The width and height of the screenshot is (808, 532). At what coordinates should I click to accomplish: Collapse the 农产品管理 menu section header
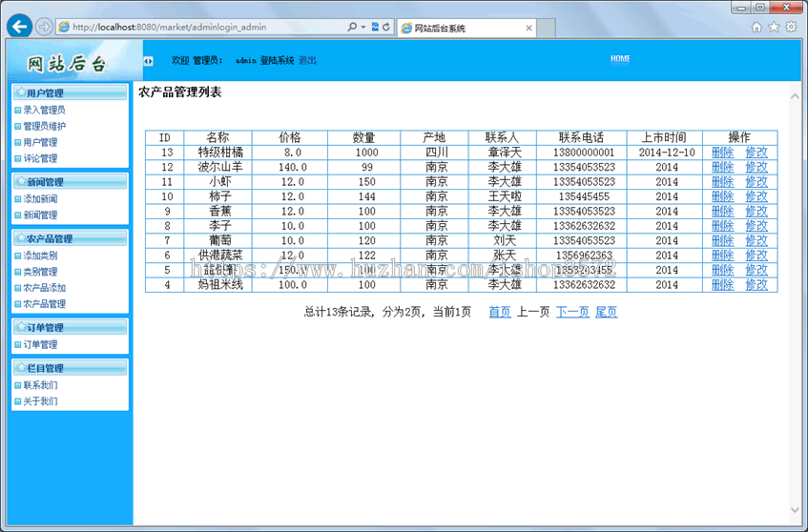[70, 238]
